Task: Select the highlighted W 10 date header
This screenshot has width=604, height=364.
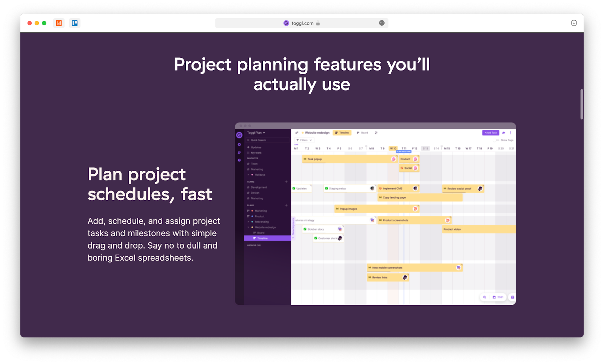Action: [393, 149]
